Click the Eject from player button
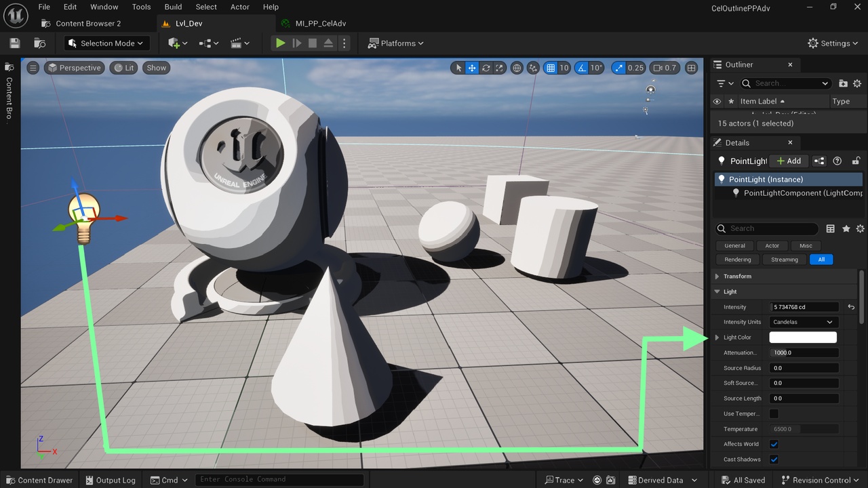Screen dimensions: 868x488 coord(328,43)
